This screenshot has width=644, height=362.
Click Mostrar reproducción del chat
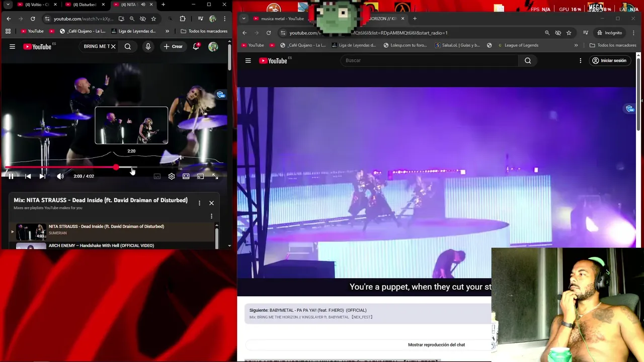point(436,345)
